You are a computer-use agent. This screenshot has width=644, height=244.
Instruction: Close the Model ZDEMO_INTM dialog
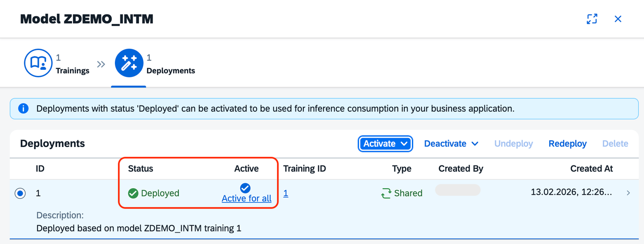click(x=618, y=19)
